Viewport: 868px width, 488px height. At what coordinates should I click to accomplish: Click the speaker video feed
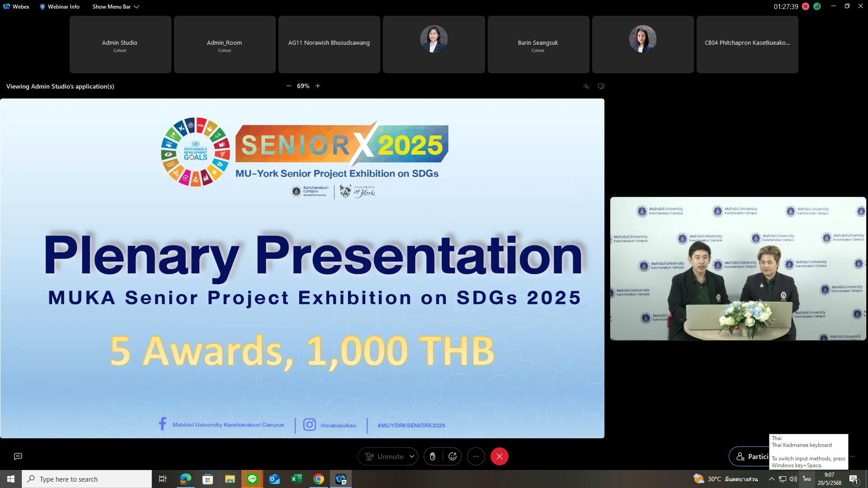coord(738,268)
